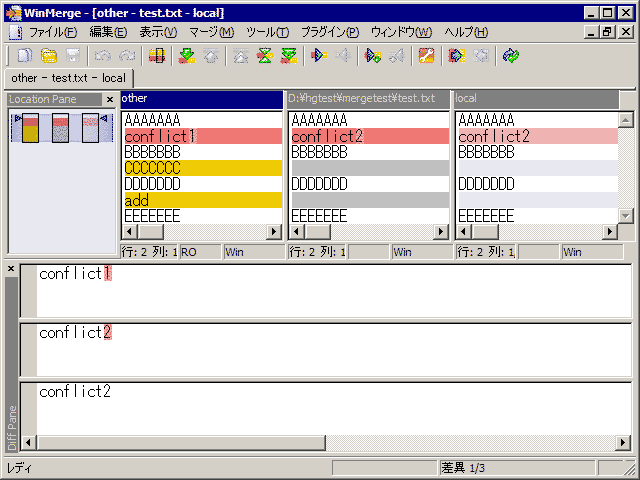Image resolution: width=640 pixels, height=480 pixels.
Task: Click the New document toolbar icon
Action: coord(24,56)
